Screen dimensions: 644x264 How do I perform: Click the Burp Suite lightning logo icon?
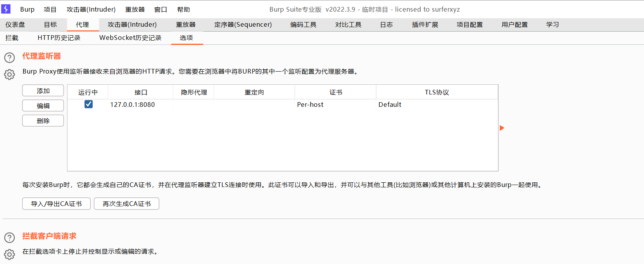click(6, 9)
